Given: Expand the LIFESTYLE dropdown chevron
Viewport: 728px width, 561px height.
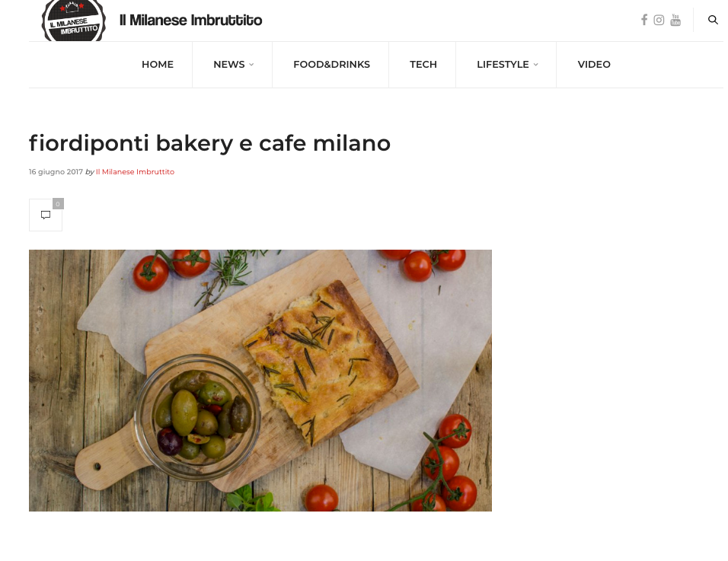Looking at the screenshot, I should point(536,65).
